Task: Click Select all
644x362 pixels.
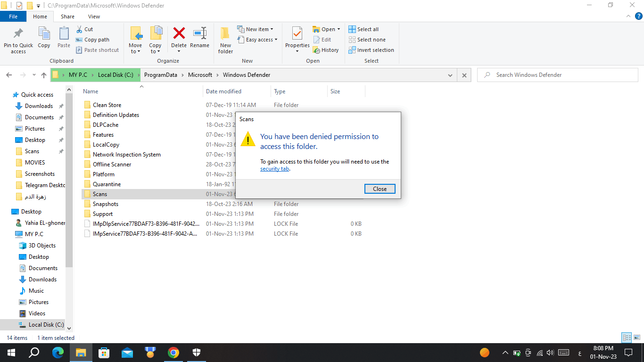Action: 363,29
